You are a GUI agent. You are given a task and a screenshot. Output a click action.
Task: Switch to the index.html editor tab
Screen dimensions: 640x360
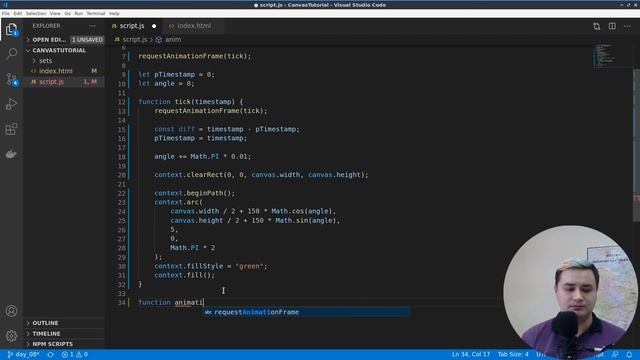pos(194,26)
